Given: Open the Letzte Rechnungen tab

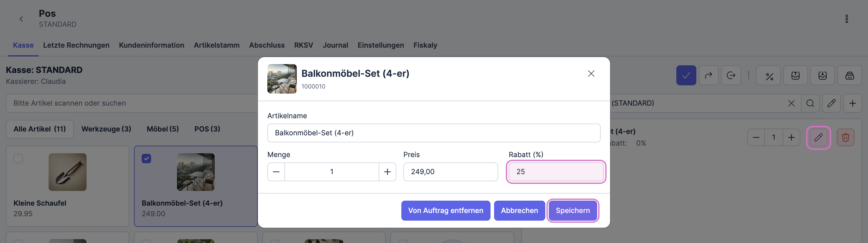Looking at the screenshot, I should click(x=76, y=45).
